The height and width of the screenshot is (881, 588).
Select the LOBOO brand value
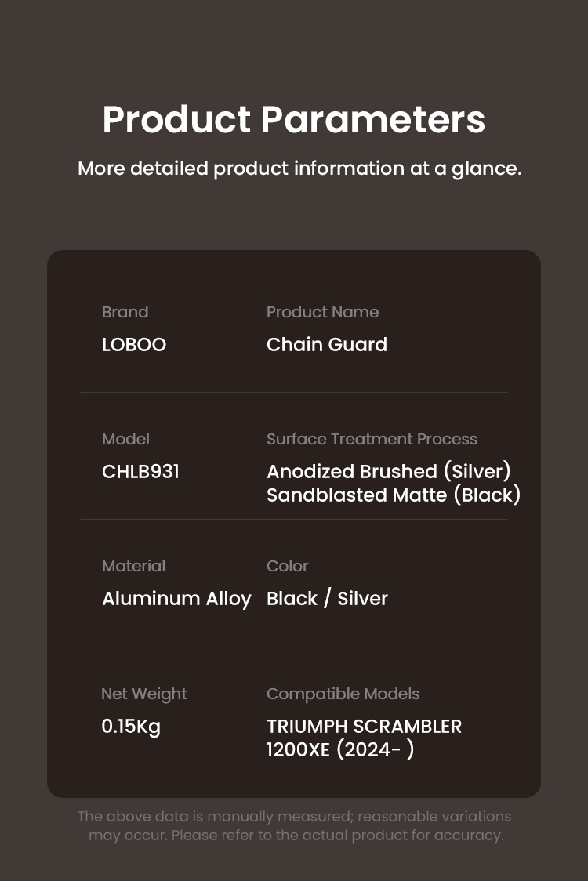coord(134,344)
